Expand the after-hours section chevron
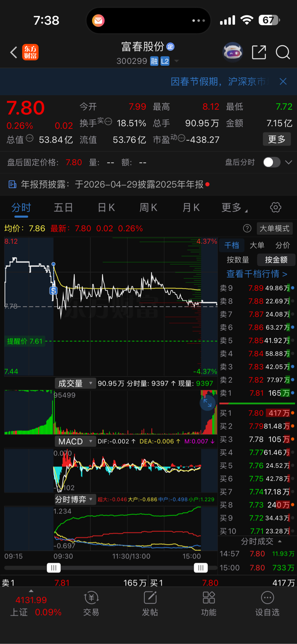297x644 pixels. coord(288,162)
